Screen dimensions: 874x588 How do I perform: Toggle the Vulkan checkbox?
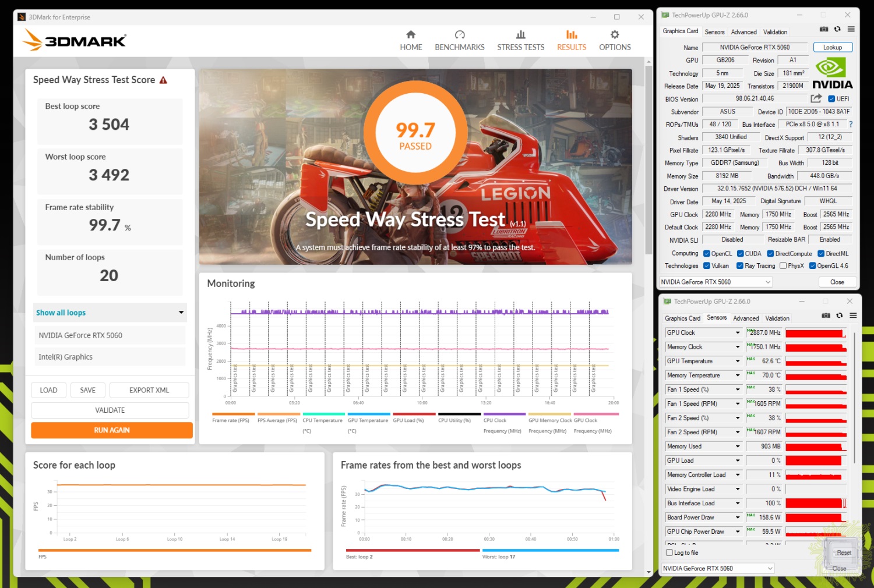[706, 266]
